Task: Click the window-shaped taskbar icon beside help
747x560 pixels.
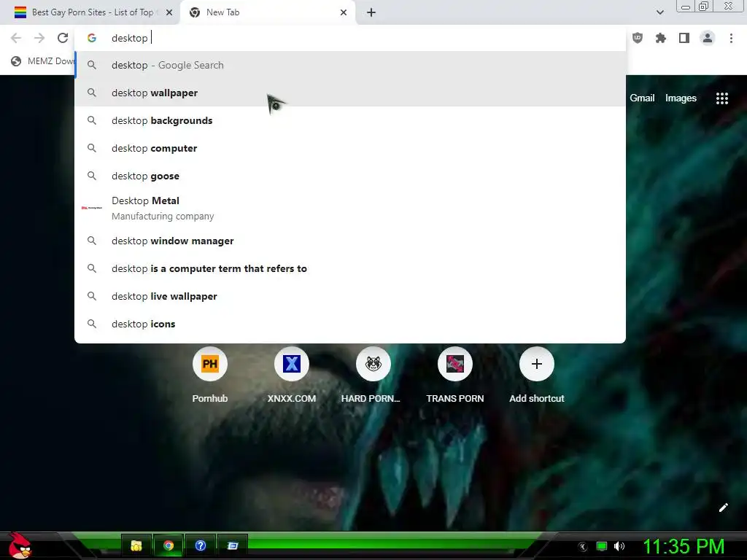Action: 233,545
